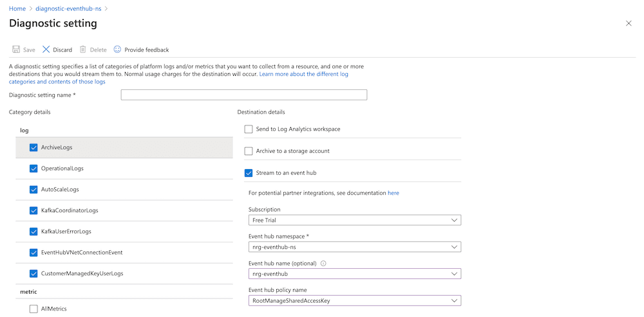Check Send to Log Analytics workspace

pos(249,129)
